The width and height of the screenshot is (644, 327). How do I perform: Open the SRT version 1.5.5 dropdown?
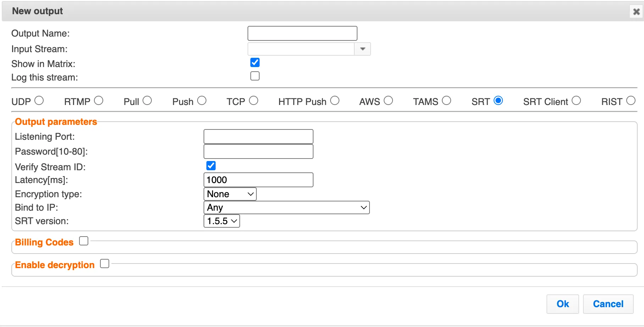222,221
